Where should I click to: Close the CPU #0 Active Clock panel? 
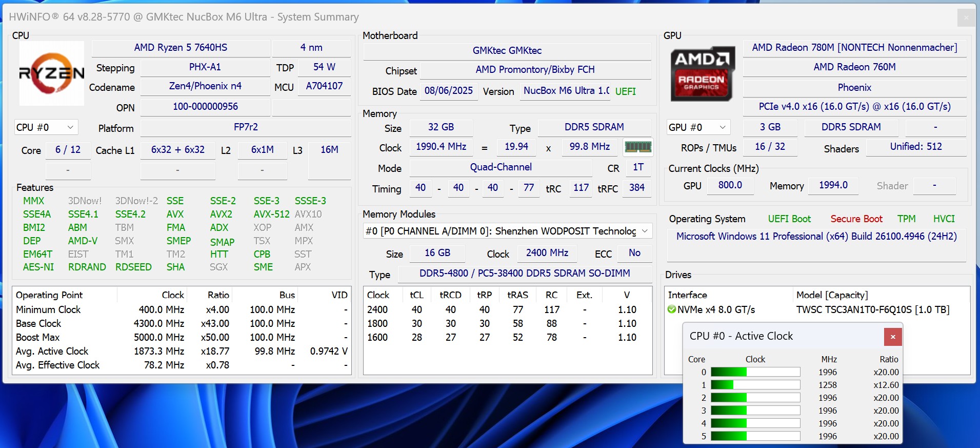(x=892, y=337)
